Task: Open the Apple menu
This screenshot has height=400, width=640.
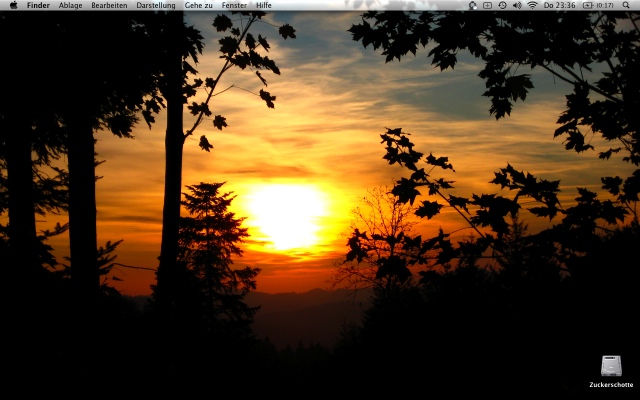Action: 13,5
